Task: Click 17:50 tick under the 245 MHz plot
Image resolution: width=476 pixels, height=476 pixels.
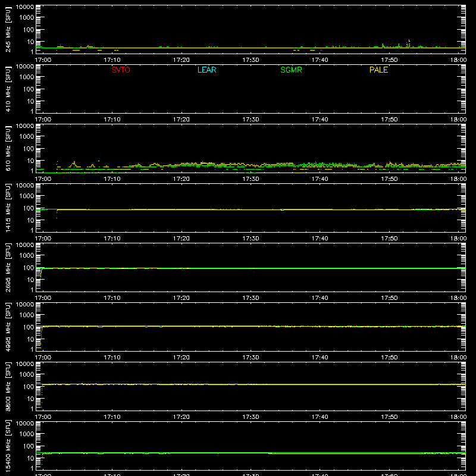Action: tap(389, 60)
